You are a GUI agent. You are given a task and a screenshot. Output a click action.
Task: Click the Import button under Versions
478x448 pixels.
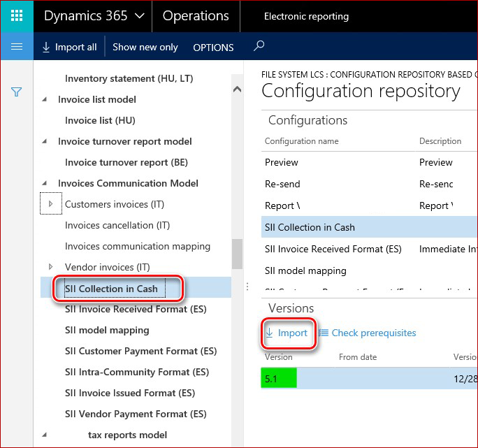(x=287, y=333)
